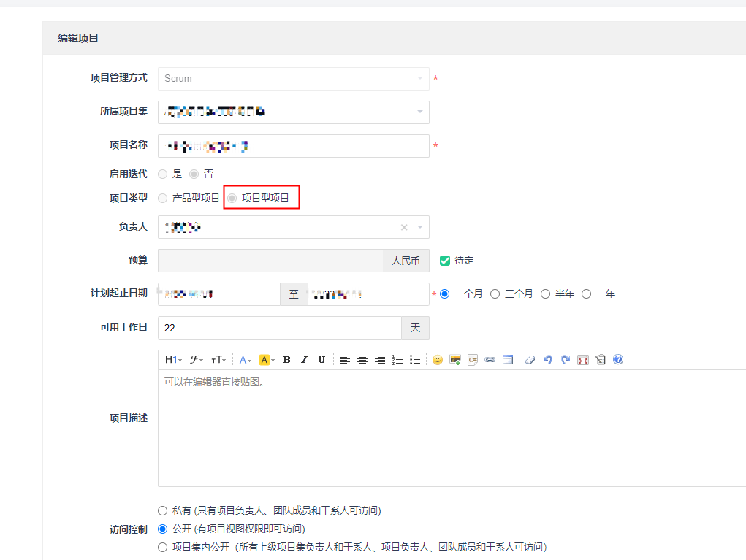Choose 公开 access control option
Viewport: 746px width, 560px height.
[163, 529]
